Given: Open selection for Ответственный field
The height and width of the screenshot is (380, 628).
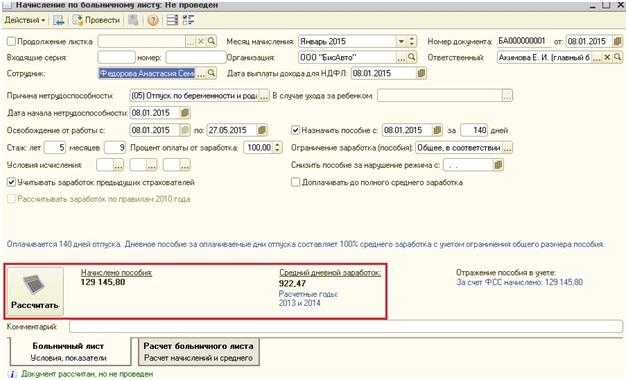Looking at the screenshot, I should [597, 58].
